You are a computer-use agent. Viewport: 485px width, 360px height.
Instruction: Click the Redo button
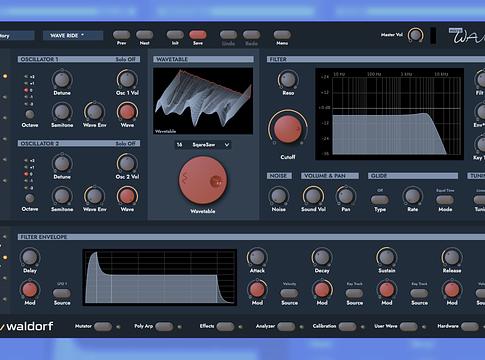pyautogui.click(x=251, y=35)
